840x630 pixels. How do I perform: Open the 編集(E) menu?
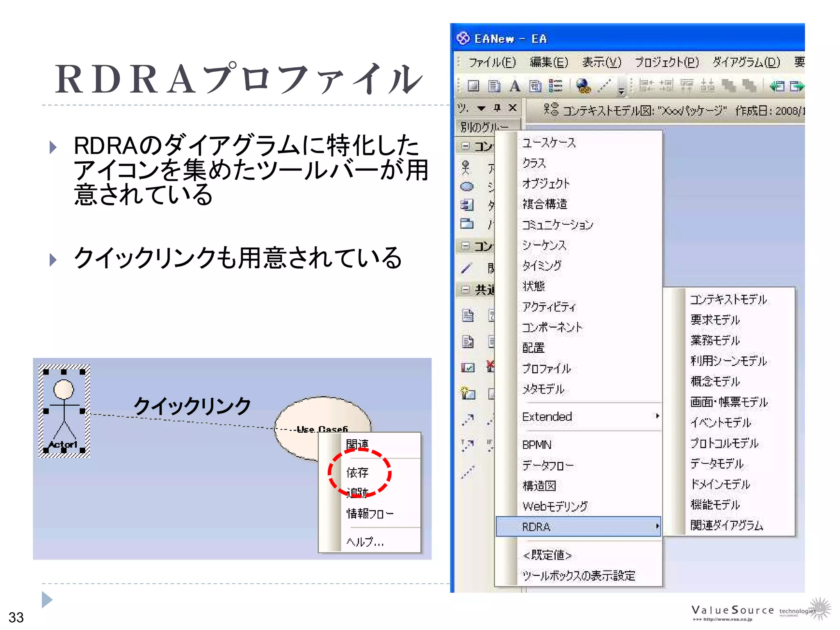(x=549, y=62)
